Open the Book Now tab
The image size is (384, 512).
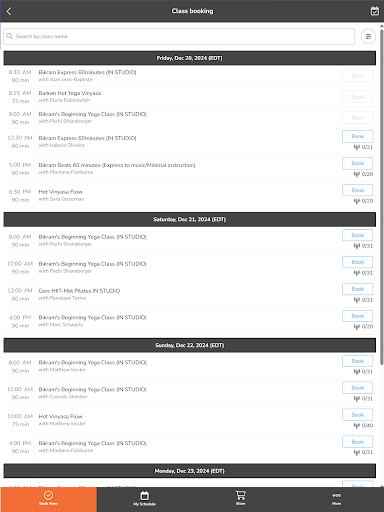pos(48,498)
